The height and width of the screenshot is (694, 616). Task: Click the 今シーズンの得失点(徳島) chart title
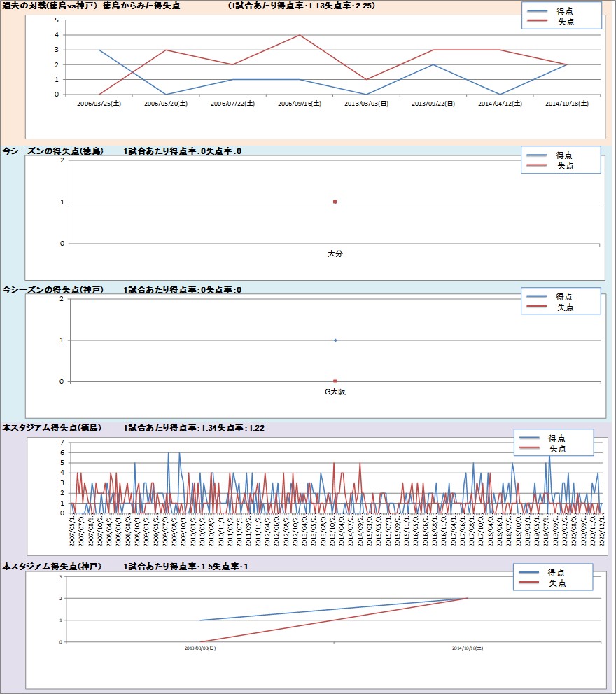[x=53, y=151]
